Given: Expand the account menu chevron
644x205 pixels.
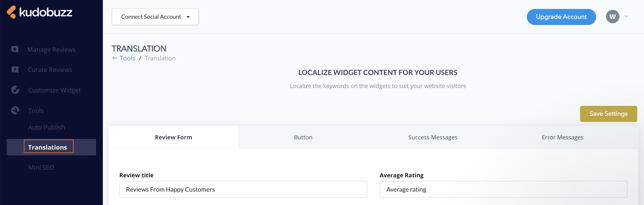Looking at the screenshot, I should click(x=626, y=17).
